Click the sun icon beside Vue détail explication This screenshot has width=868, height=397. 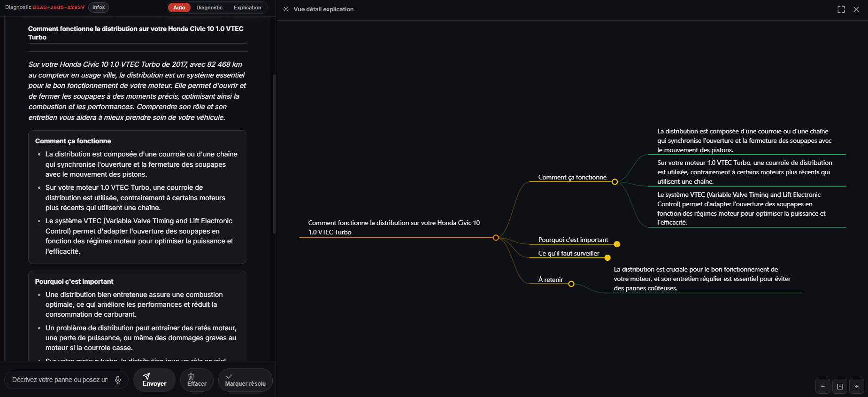tap(286, 9)
